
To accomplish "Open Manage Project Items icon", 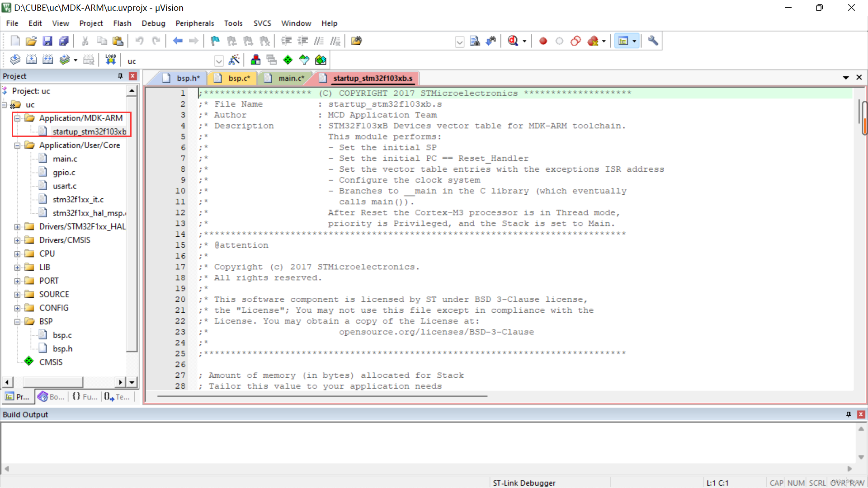I will pos(255,60).
